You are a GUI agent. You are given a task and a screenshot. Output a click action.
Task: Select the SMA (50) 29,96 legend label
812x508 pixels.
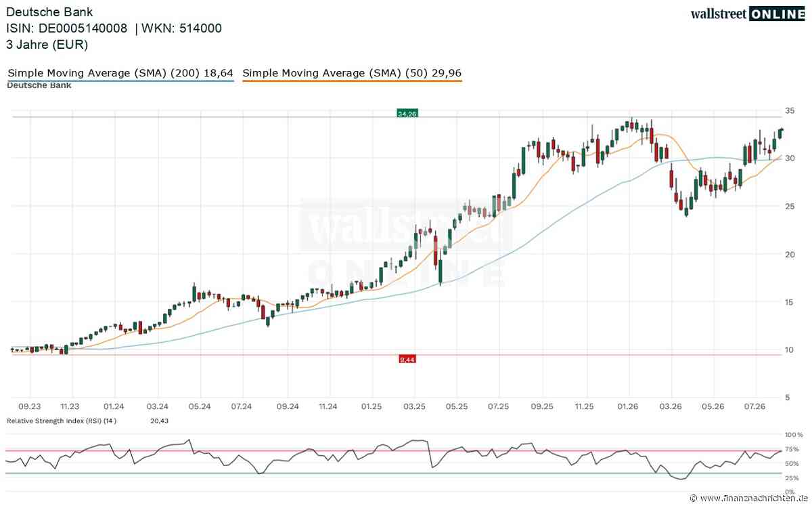[352, 73]
